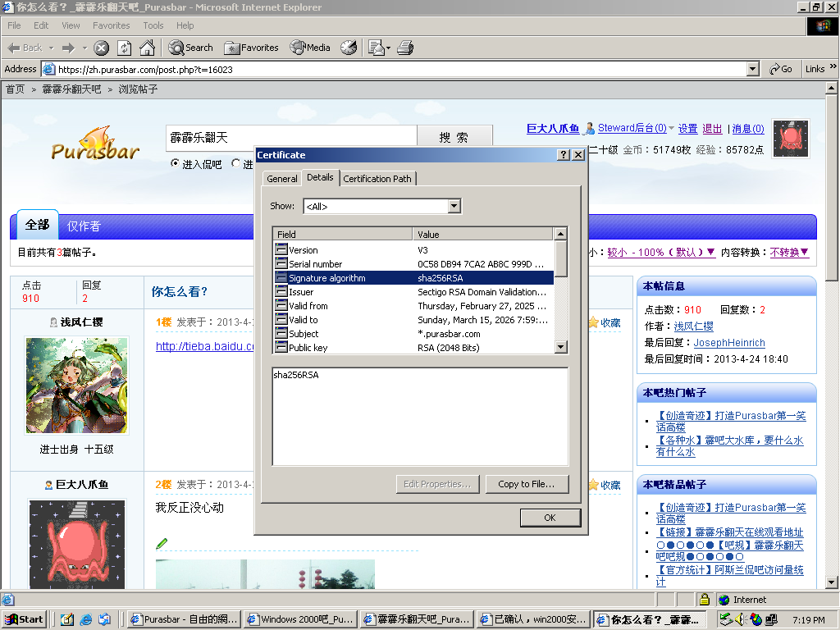Click the page scrollbar down arrow
The height and width of the screenshot is (630, 840).
[x=832, y=582]
